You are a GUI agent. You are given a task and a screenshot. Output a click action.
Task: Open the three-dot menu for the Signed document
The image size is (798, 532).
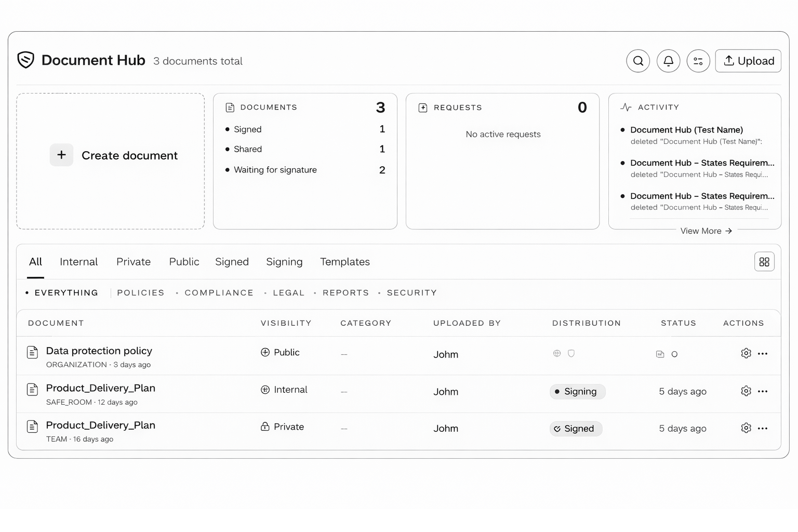click(763, 428)
